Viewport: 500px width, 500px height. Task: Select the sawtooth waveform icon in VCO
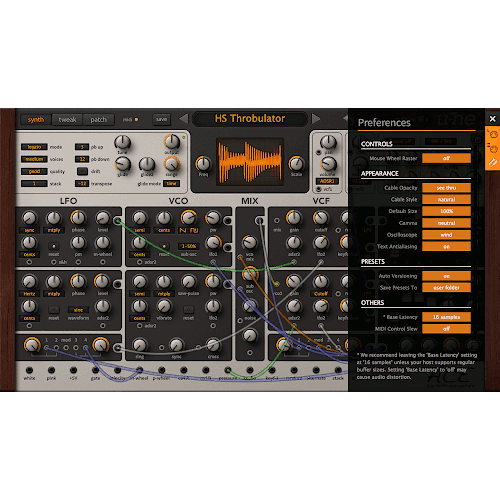pyautogui.click(x=183, y=230)
